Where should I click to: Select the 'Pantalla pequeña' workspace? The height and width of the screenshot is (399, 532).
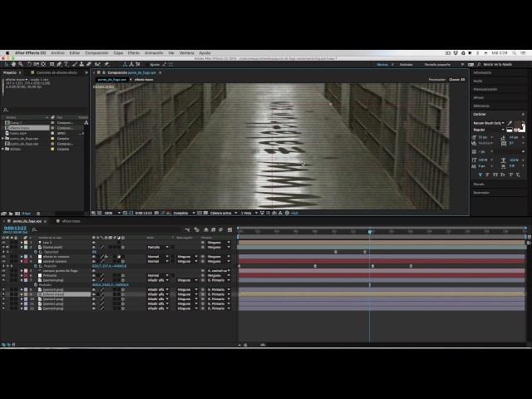(438, 65)
